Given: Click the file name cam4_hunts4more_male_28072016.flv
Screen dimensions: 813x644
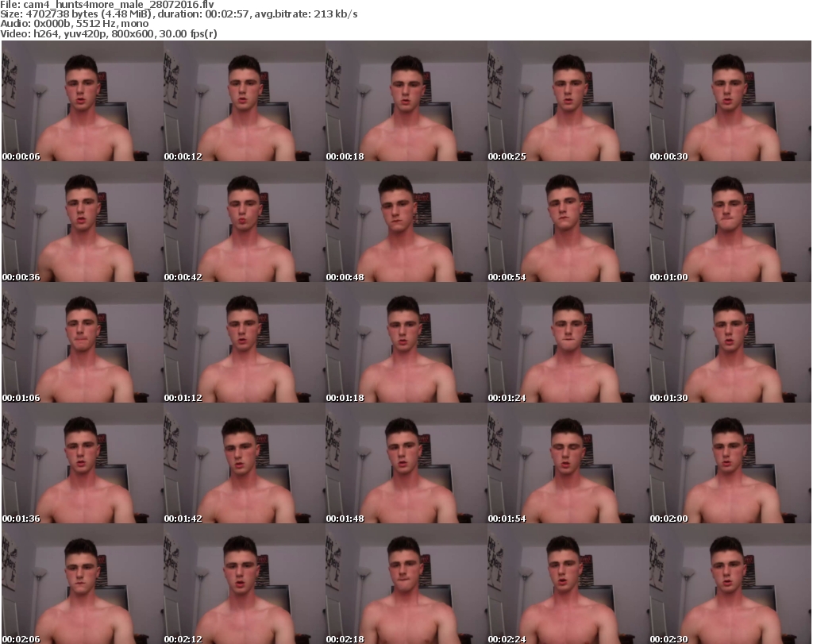Looking at the screenshot, I should pos(119,5).
